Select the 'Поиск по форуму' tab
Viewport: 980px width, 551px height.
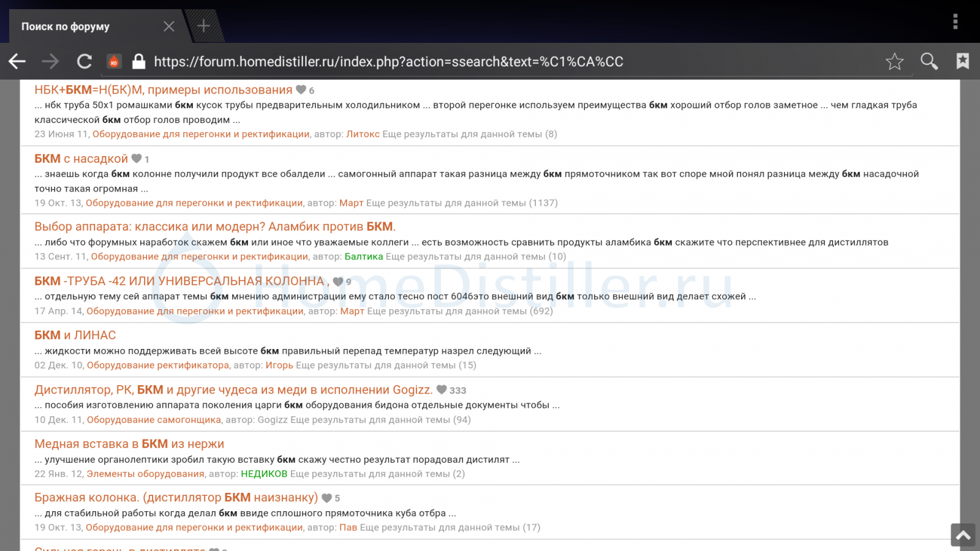[66, 26]
